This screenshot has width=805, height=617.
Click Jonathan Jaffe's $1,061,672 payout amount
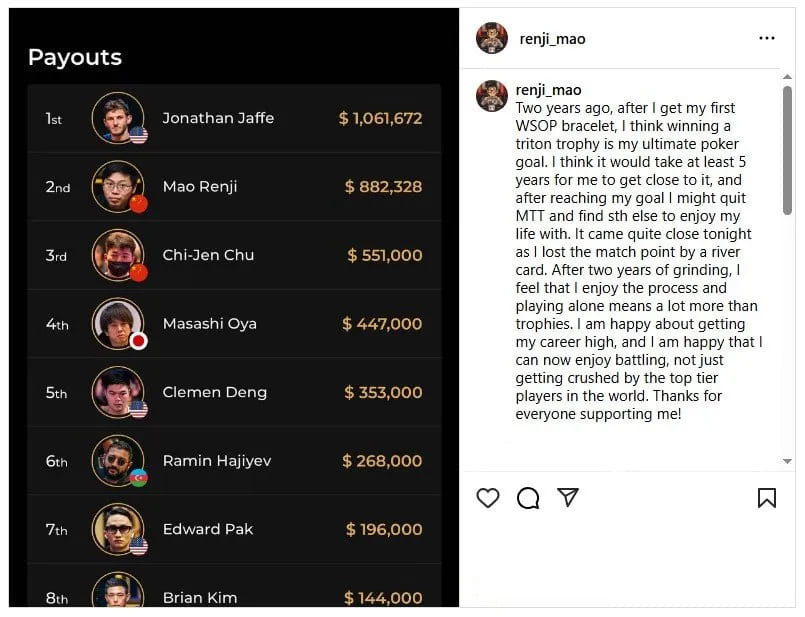click(380, 118)
